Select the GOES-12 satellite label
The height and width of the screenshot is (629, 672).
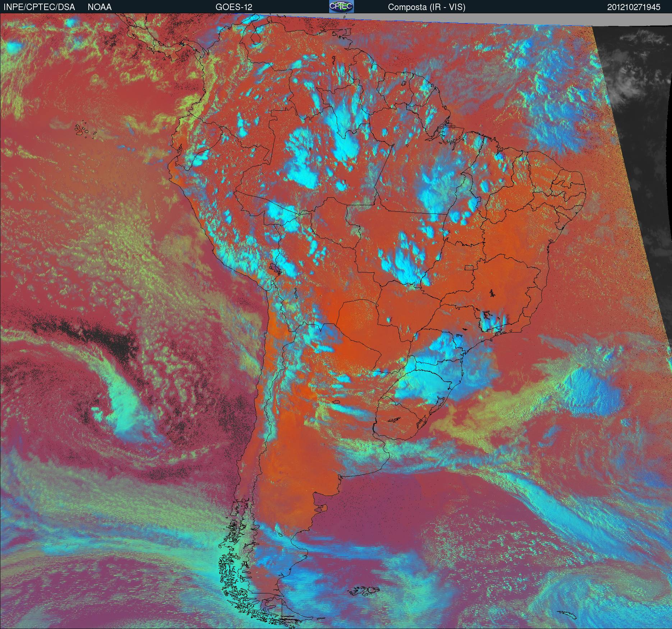click(234, 7)
